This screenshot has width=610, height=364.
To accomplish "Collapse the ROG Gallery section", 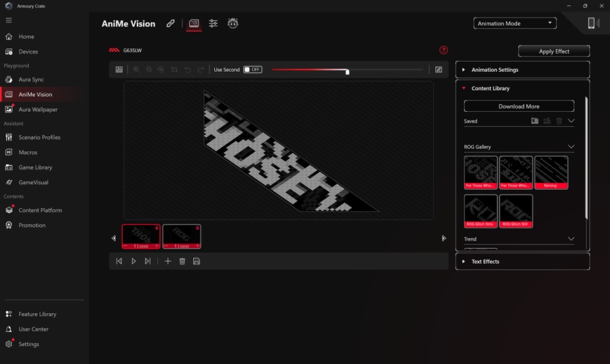I will [571, 147].
